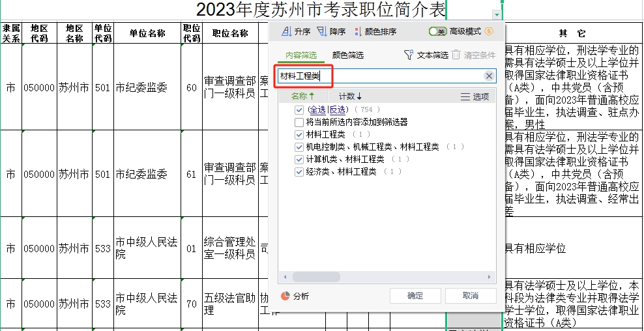This screenshot has width=644, height=331.
Task: Toggle the 高级模式 switch
Action: pos(437,32)
